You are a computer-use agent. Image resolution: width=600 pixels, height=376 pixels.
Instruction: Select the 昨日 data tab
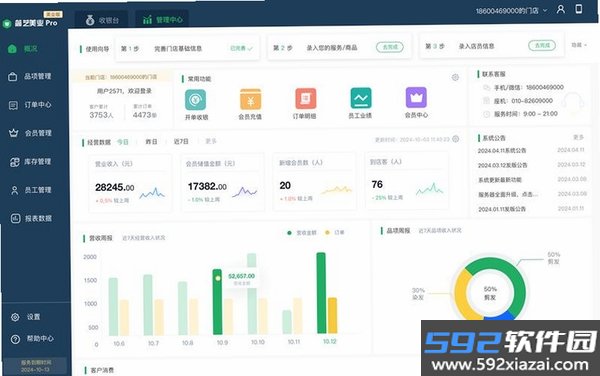click(151, 142)
